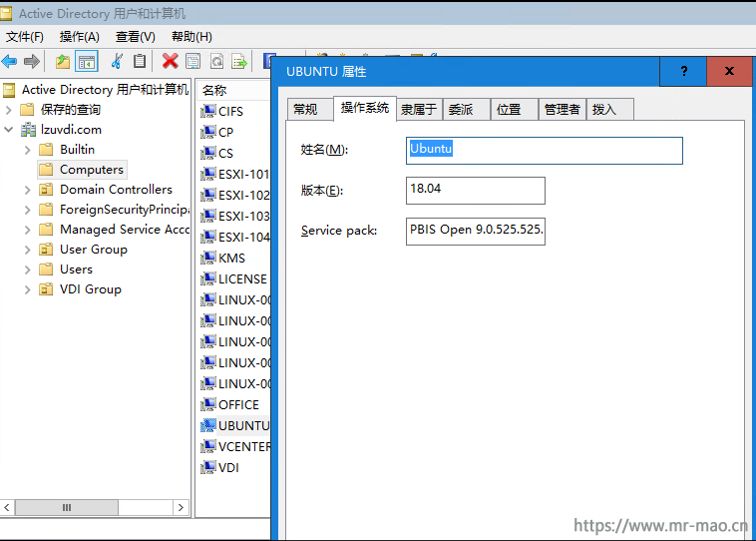This screenshot has width=756, height=541.
Task: Select the Users tree label
Action: click(x=76, y=270)
